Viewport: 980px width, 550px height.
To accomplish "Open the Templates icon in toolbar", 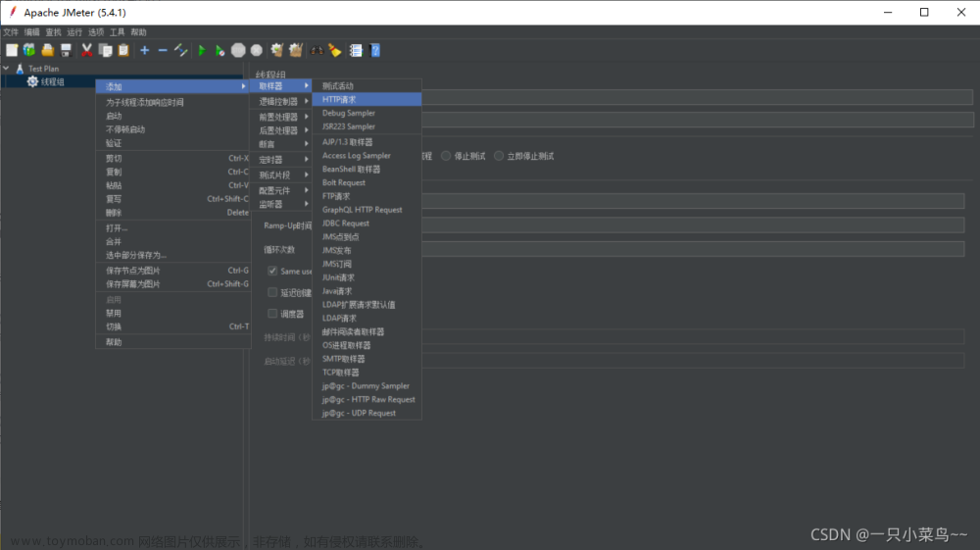I will click(29, 50).
